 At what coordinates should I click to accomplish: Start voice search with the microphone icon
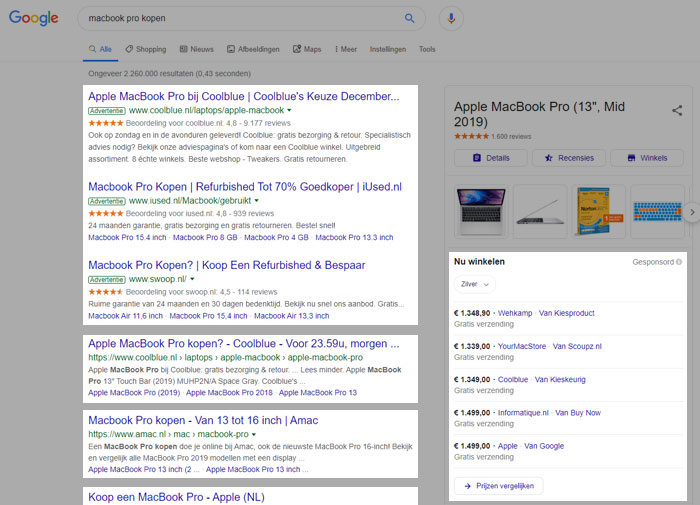451,18
